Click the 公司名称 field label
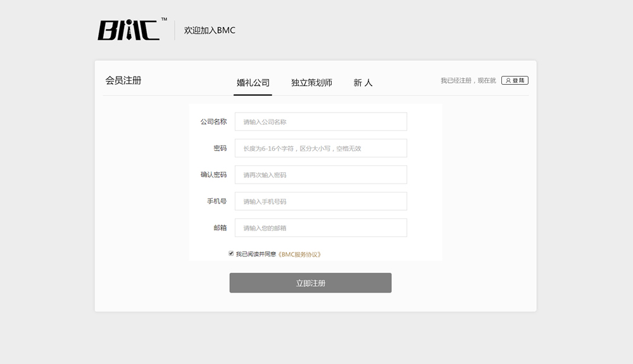The image size is (633, 364). click(x=213, y=122)
